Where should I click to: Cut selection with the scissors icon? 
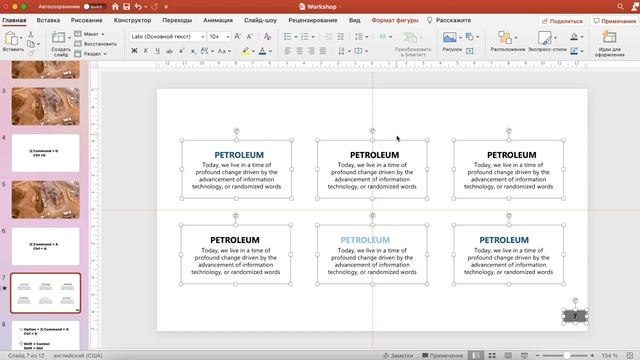click(x=31, y=35)
